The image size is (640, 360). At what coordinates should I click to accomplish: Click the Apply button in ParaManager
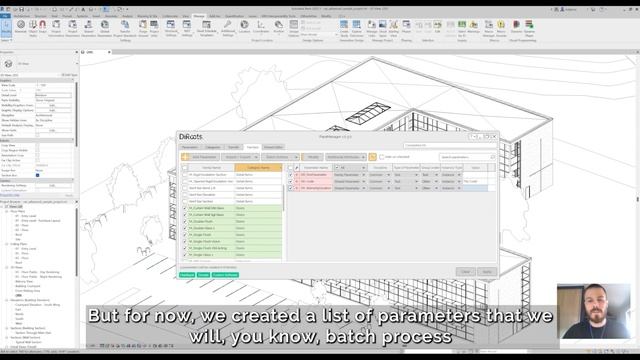coord(487,272)
